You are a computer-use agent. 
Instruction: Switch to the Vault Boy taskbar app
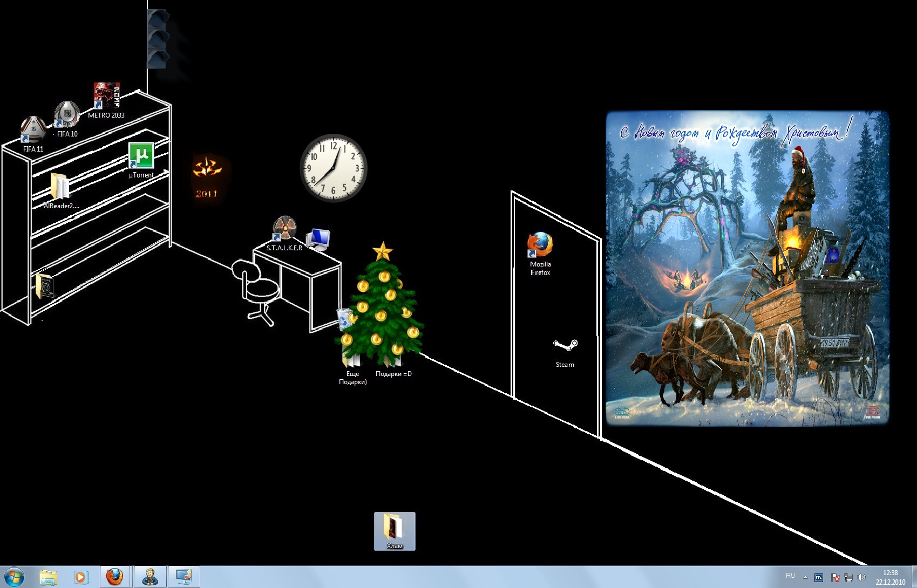click(x=150, y=577)
